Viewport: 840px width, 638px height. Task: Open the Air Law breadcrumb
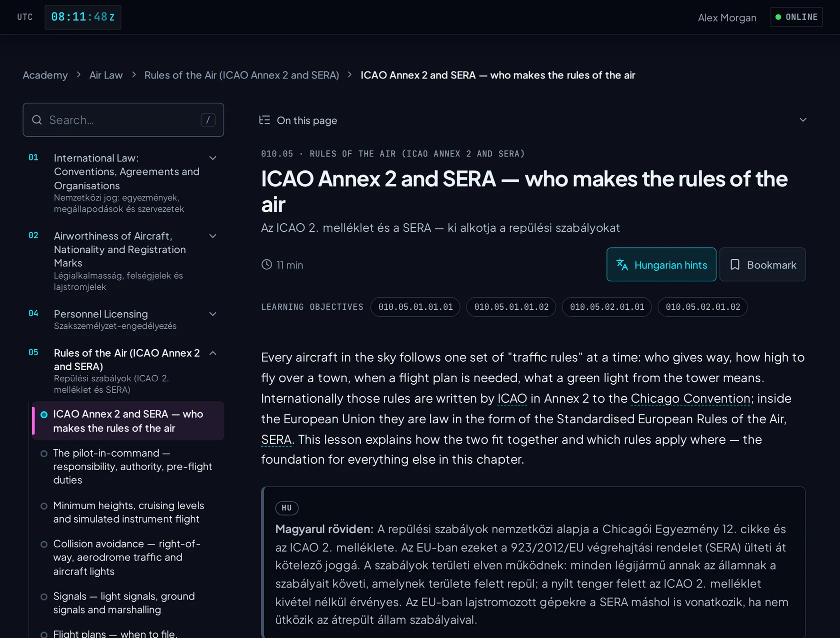[x=106, y=75]
